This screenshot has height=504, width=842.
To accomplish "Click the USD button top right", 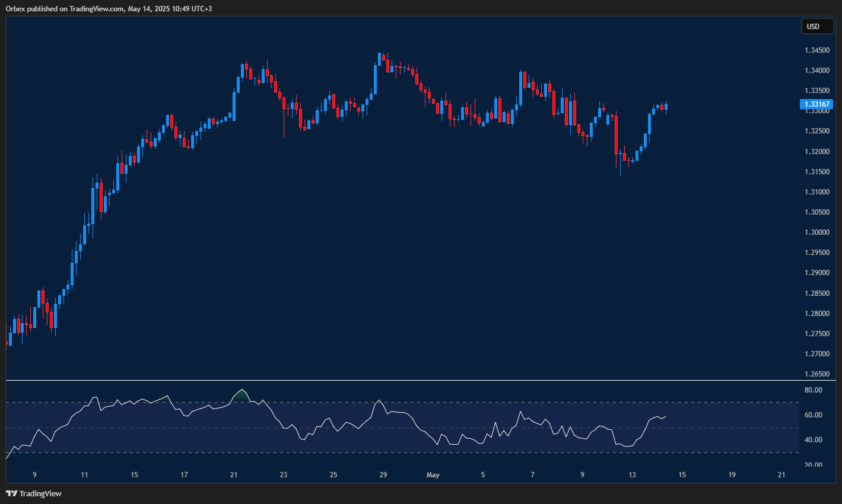I will (x=817, y=26).
